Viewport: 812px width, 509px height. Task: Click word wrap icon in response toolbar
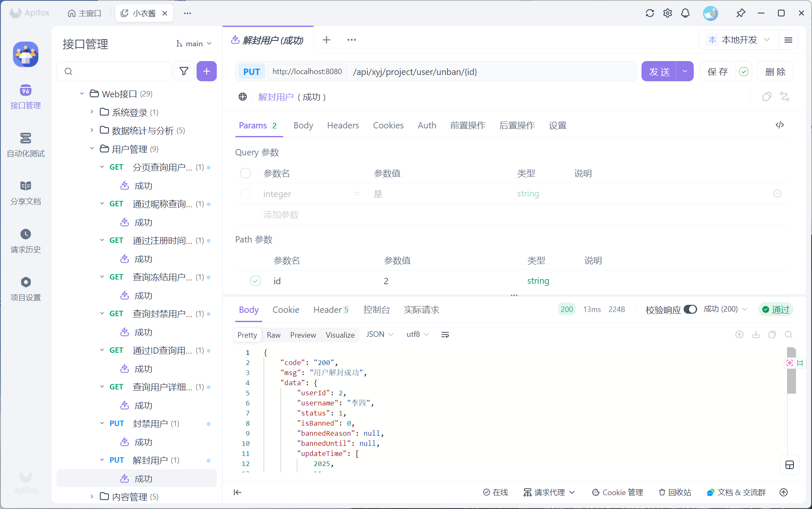(x=445, y=335)
